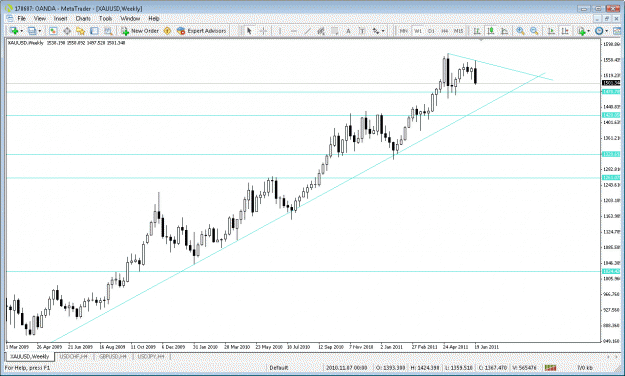Set chart type to Bar Chart
The height and width of the screenshot is (376, 625).
pos(477,31)
